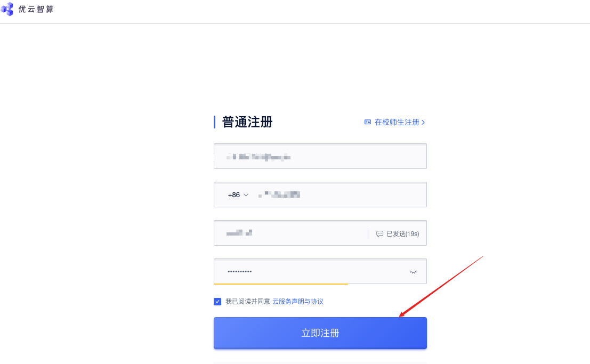This screenshot has width=590, height=364.
Task: Click the password strength indicator bar
Action: tap(281, 284)
